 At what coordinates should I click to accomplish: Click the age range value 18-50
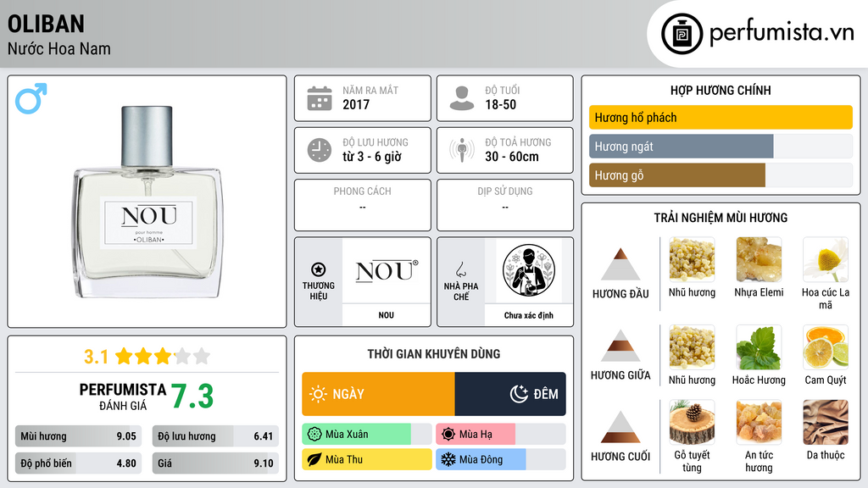coord(500,104)
